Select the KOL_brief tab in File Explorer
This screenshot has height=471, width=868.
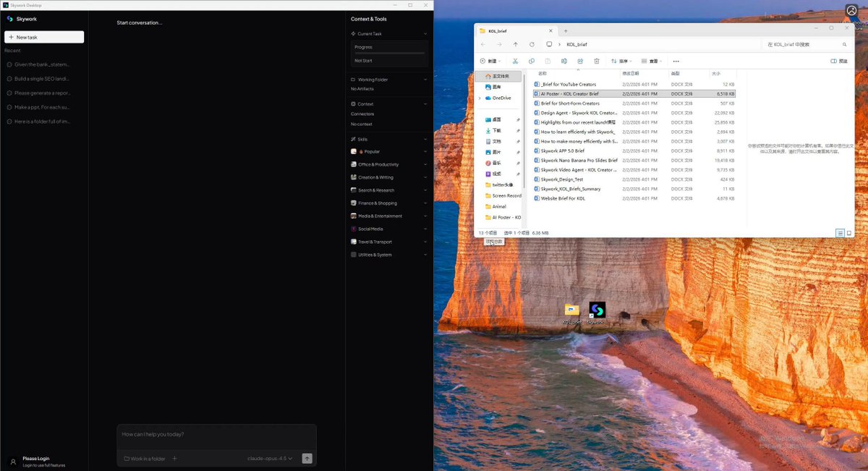pos(517,31)
